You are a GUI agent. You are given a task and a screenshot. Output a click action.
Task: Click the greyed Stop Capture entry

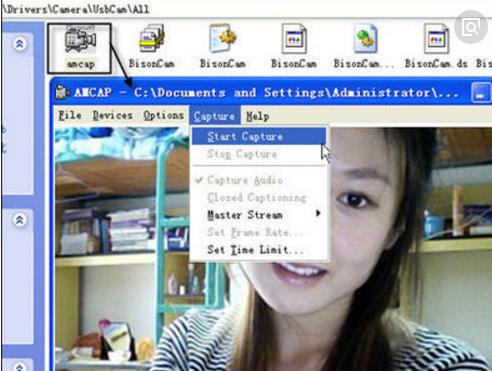259,154
